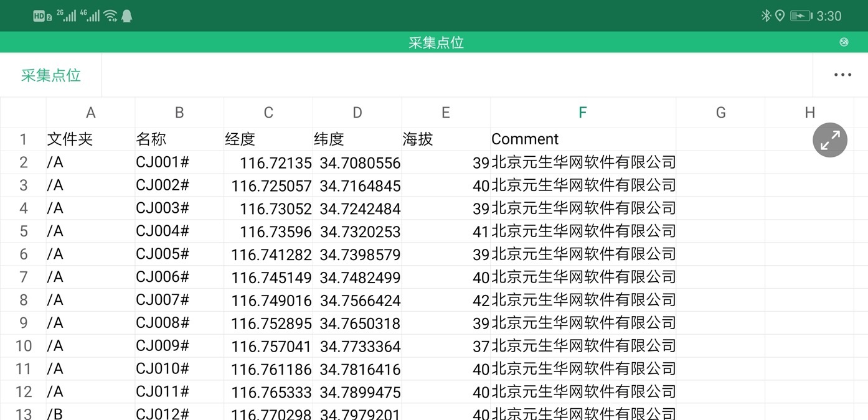Select the 经度 header cell
This screenshot has height=420, width=868.
(268, 139)
